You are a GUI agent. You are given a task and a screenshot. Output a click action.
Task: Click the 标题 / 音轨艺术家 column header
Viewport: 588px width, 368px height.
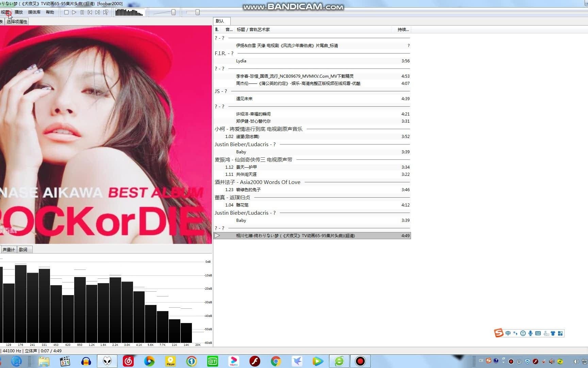point(253,30)
